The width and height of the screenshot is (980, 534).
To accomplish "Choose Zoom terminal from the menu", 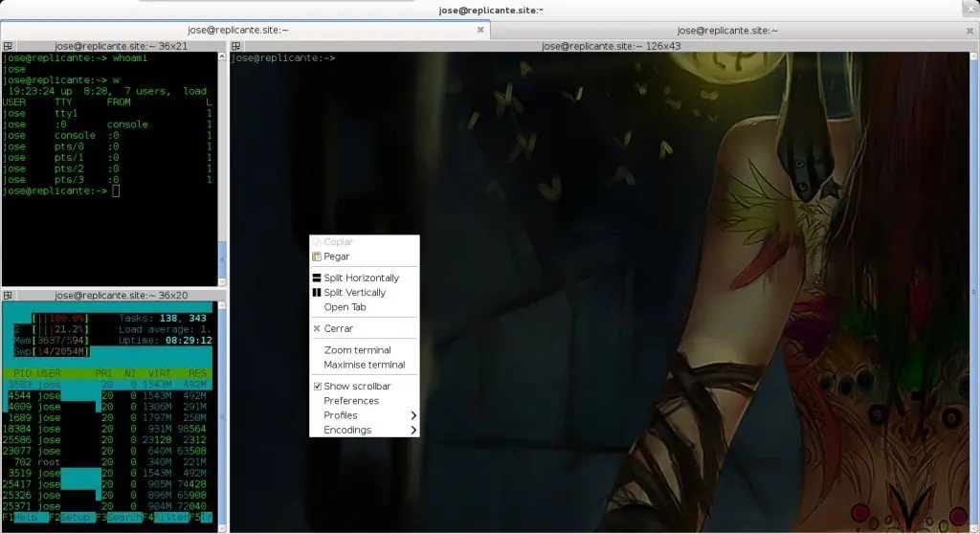I will [x=365, y=350].
